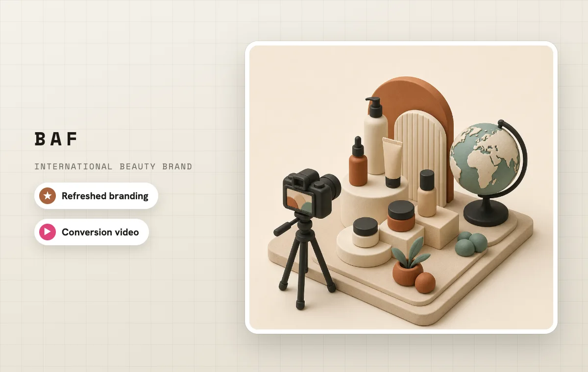Open the beauty products illustration card
This screenshot has width=588, height=372.
pyautogui.click(x=401, y=187)
